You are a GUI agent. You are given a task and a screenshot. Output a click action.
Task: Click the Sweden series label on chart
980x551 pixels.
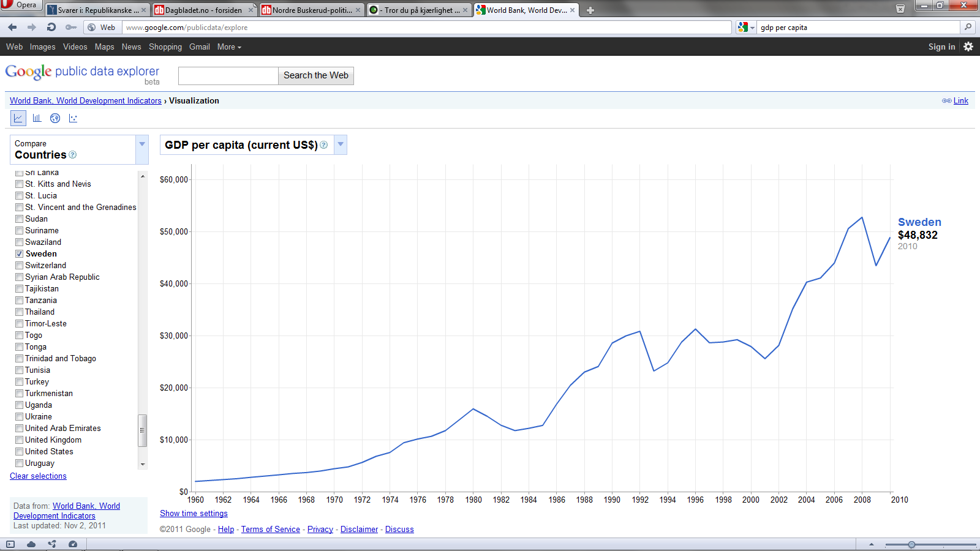pyautogui.click(x=919, y=222)
